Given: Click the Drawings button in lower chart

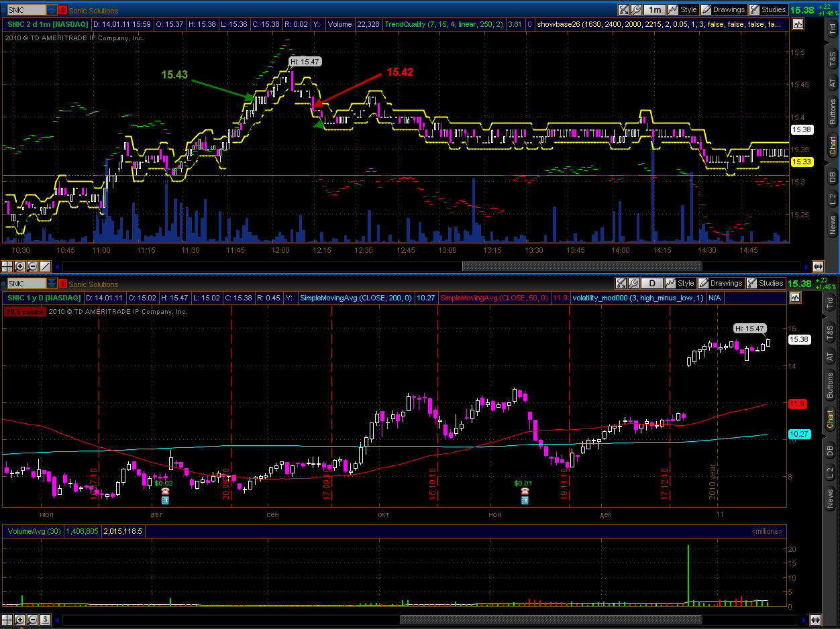Looking at the screenshot, I should 722,284.
